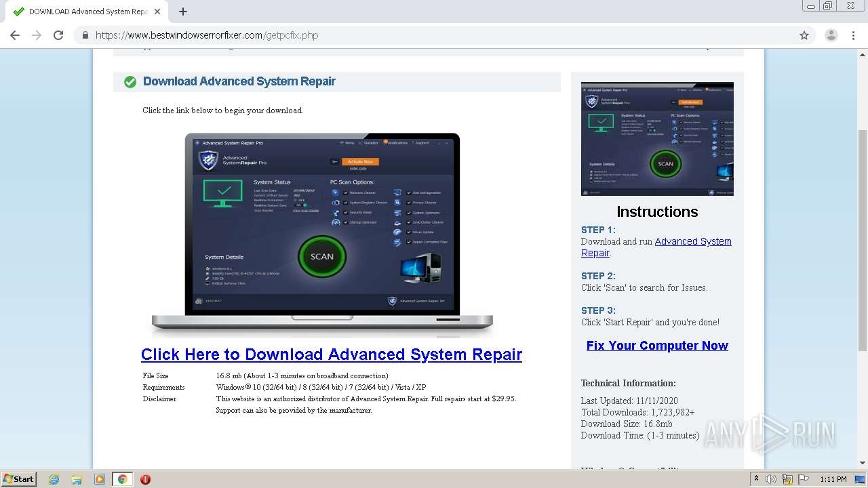Show hidden system tray icons

pyautogui.click(x=756, y=479)
